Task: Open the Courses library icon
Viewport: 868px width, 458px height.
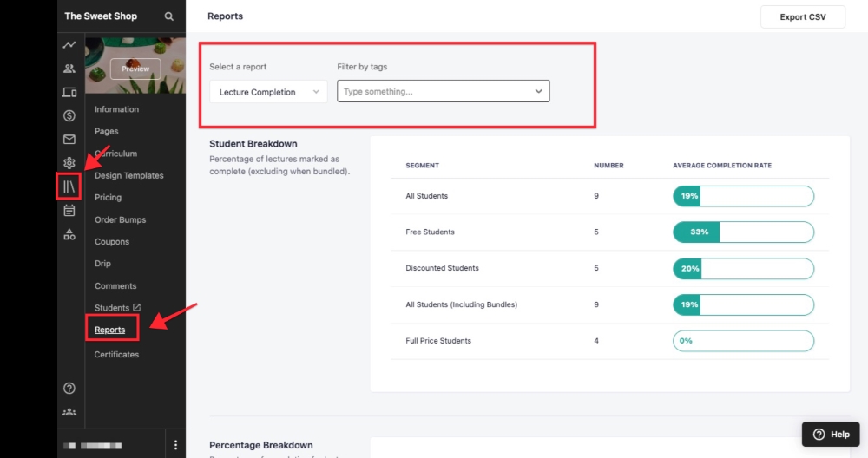Action: 69,186
